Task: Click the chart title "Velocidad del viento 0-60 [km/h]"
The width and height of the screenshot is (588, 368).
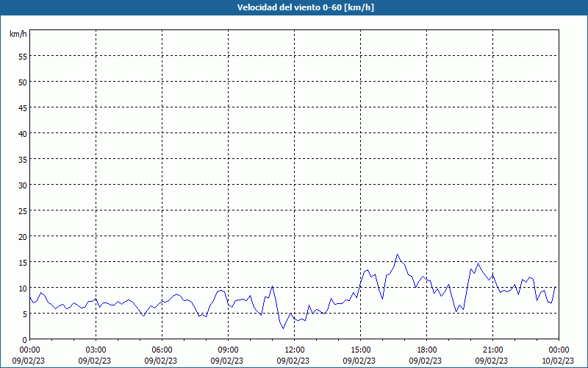Action: click(x=293, y=8)
